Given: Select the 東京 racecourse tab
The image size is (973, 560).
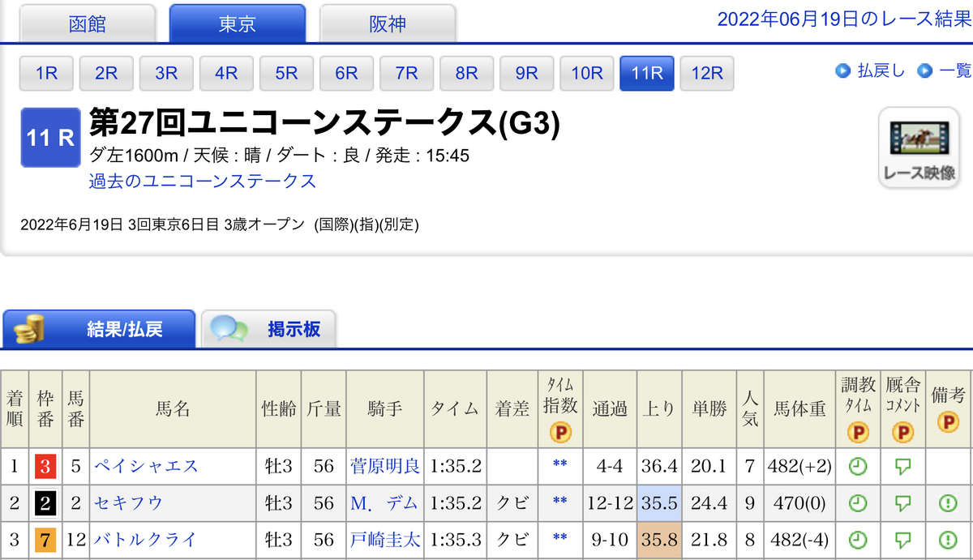Looking at the screenshot, I should point(238,24).
